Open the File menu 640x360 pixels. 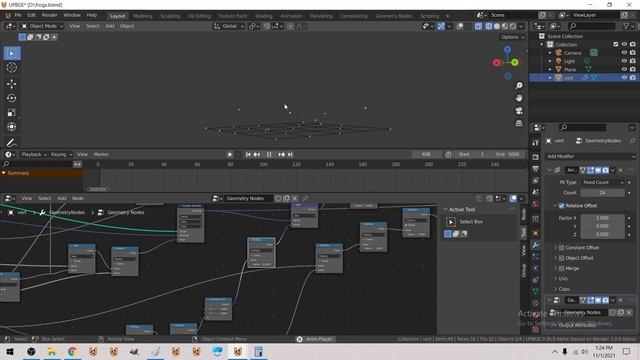click(18, 15)
